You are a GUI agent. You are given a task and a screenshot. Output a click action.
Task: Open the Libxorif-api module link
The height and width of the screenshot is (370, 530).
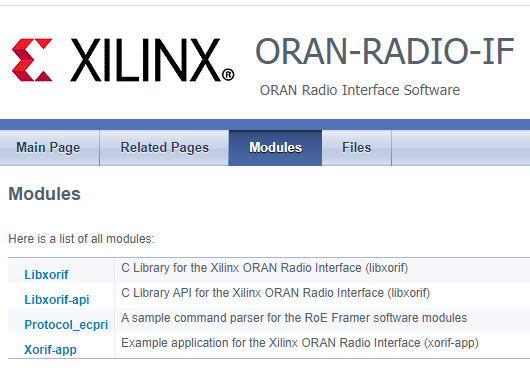57,300
